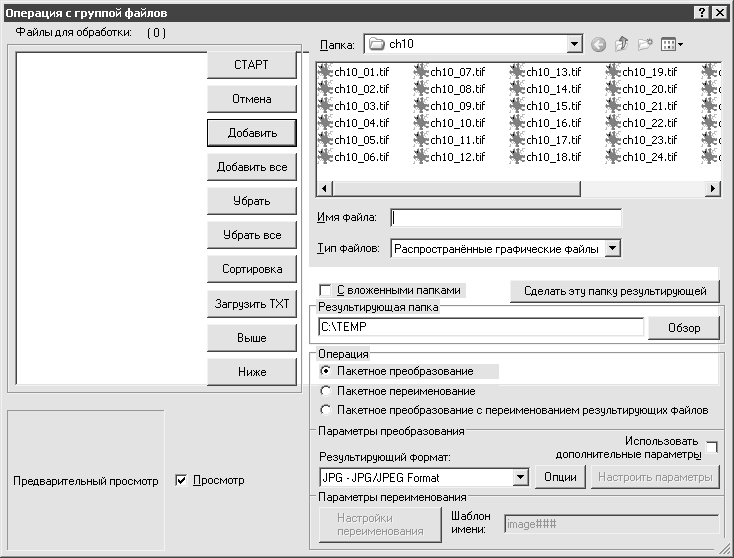734x558 pixels.
Task: Select conversion with renaming of result files
Action: (325, 410)
